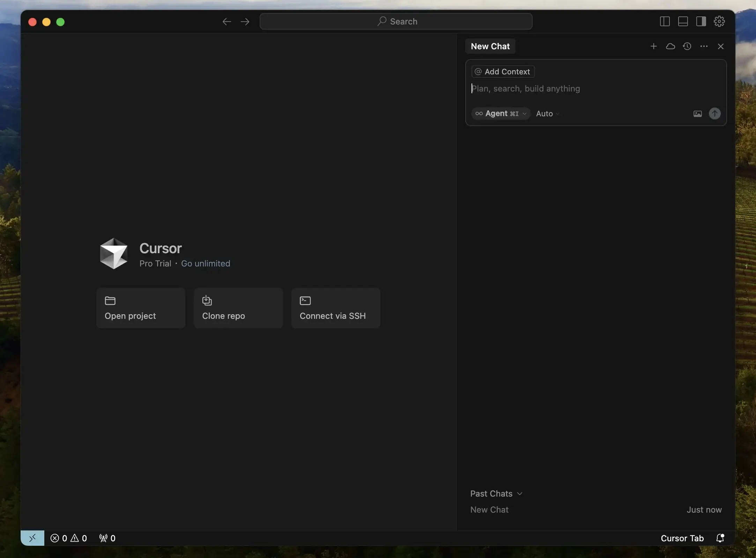Click the Go unlimited link
This screenshot has height=558, width=756.
click(206, 264)
